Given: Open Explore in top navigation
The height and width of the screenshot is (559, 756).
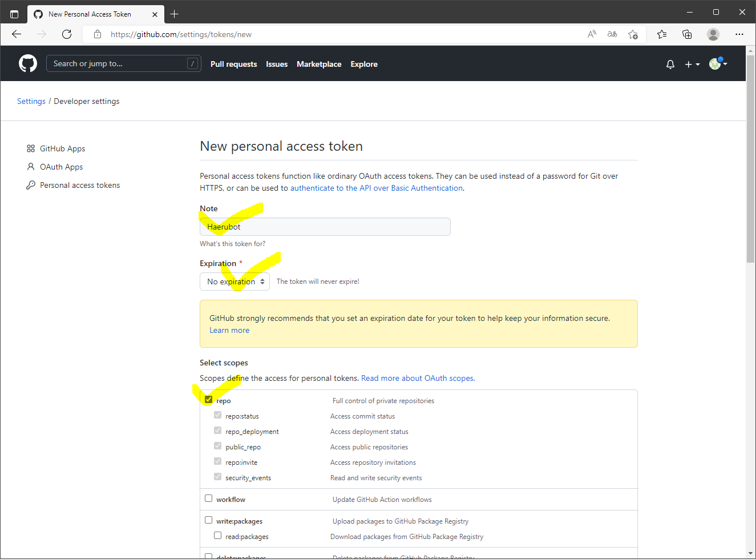Looking at the screenshot, I should 364,64.
